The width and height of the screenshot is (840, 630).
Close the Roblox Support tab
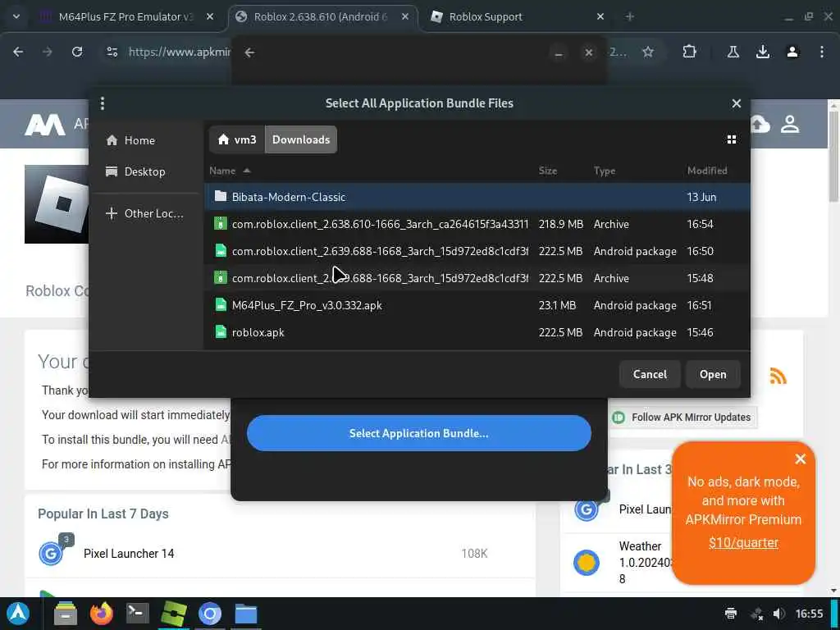600,16
